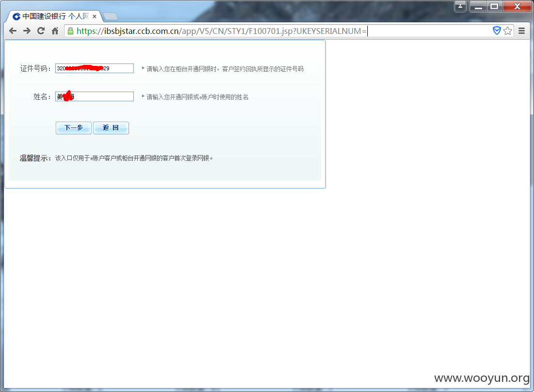This screenshot has height=392, width=534.
Task: Close the 中国建设银行 tab
Action: pyautogui.click(x=94, y=16)
